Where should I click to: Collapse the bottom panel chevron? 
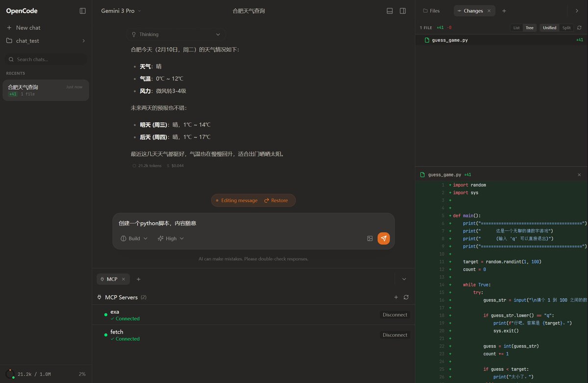(x=404, y=279)
